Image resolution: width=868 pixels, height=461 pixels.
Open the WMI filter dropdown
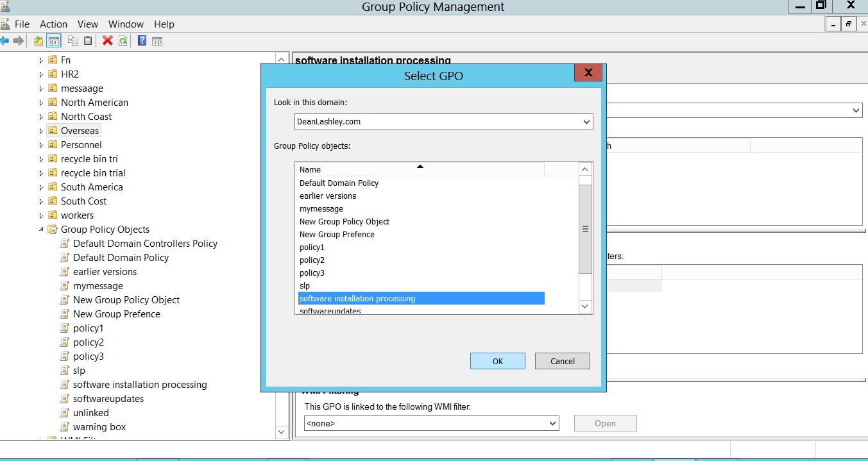click(552, 423)
